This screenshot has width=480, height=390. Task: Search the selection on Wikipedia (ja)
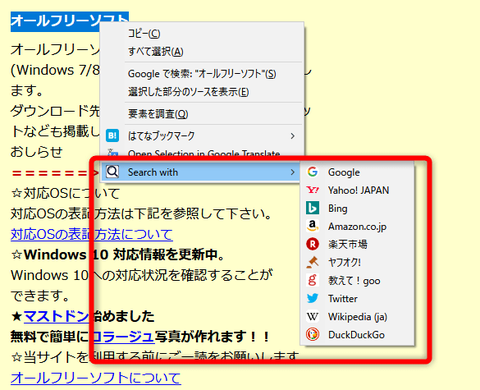357,316
